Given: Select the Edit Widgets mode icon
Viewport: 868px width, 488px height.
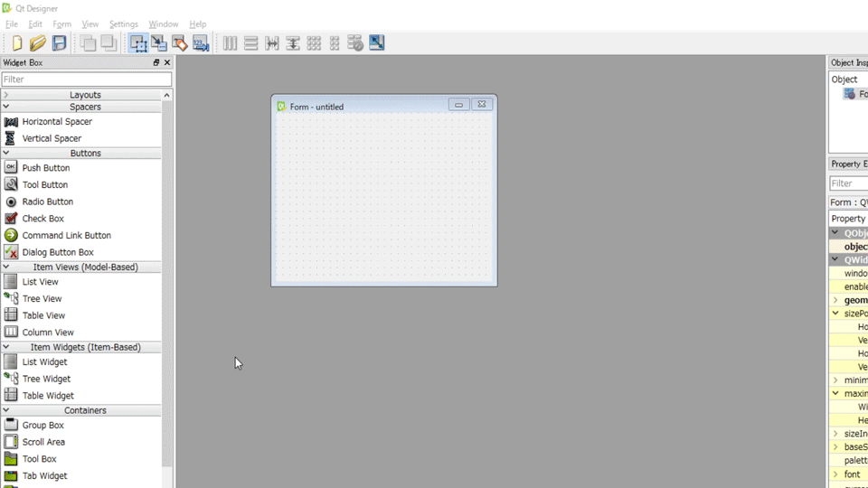Looking at the screenshot, I should pos(138,42).
